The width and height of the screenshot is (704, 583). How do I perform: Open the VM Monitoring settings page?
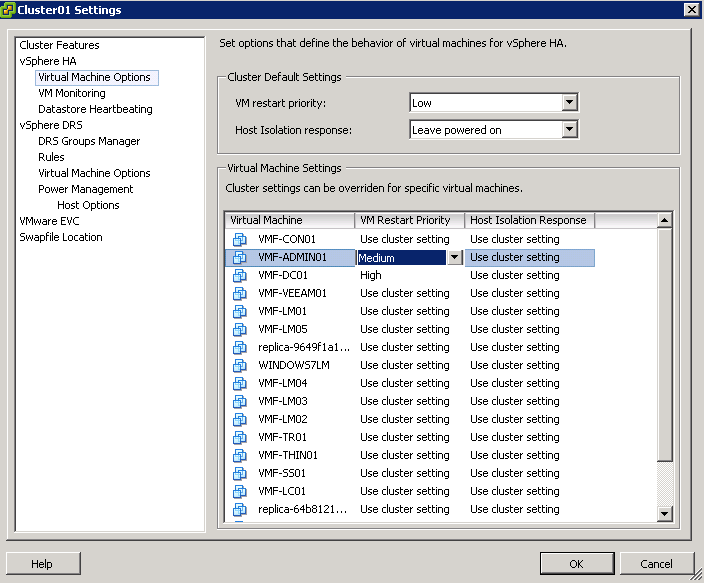point(71,93)
